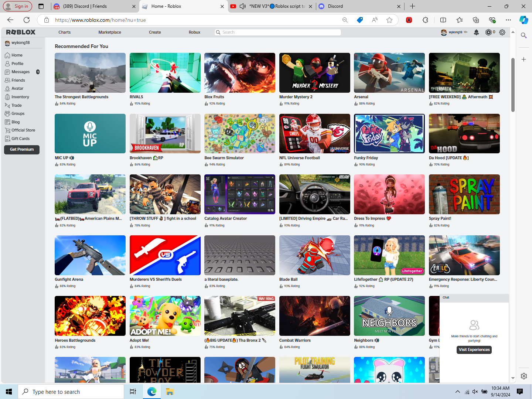Open The Strongest Battlegrounds game thumbnail
This screenshot has width=532, height=399.
point(90,73)
